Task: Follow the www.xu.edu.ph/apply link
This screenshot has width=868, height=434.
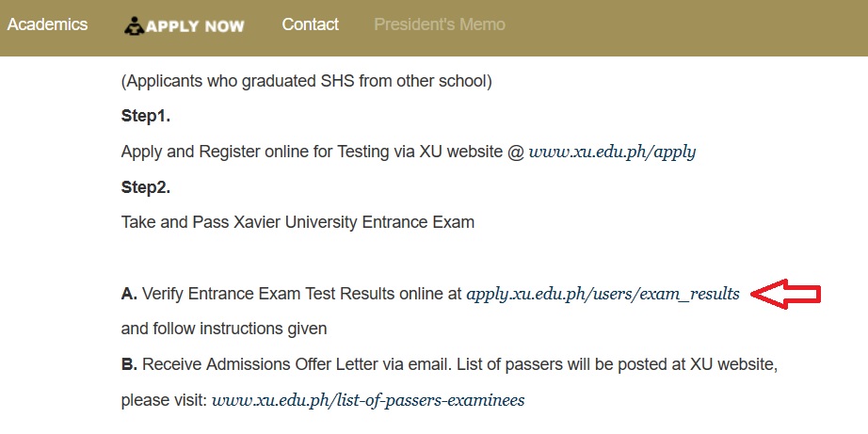Action: tap(612, 152)
